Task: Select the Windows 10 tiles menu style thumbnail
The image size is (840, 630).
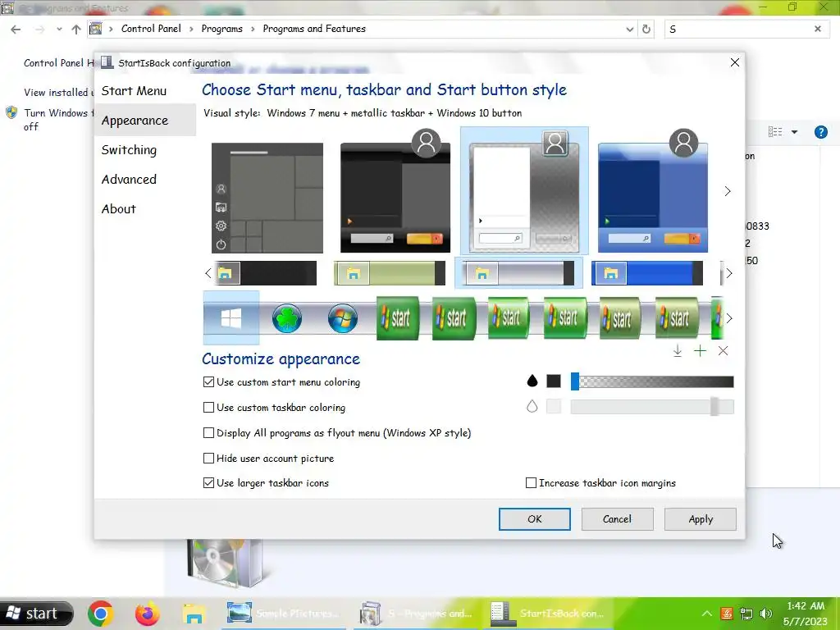Action: pos(267,198)
